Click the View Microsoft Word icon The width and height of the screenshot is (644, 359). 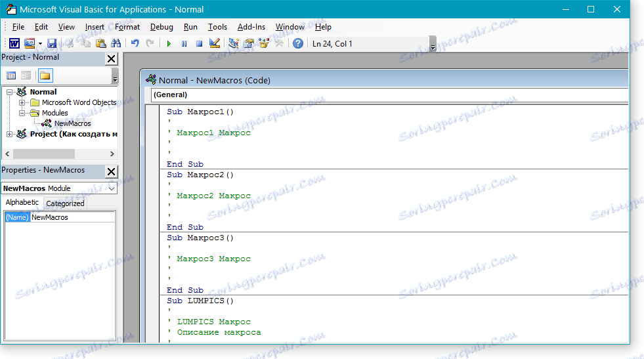13,44
